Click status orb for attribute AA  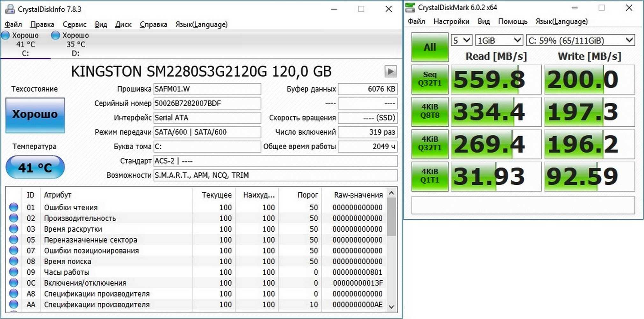[x=14, y=304]
